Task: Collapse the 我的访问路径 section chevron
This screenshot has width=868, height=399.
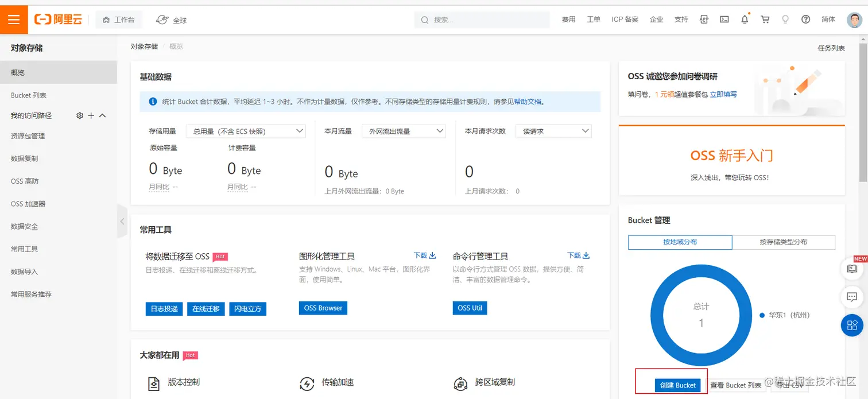Action: pyautogui.click(x=103, y=115)
